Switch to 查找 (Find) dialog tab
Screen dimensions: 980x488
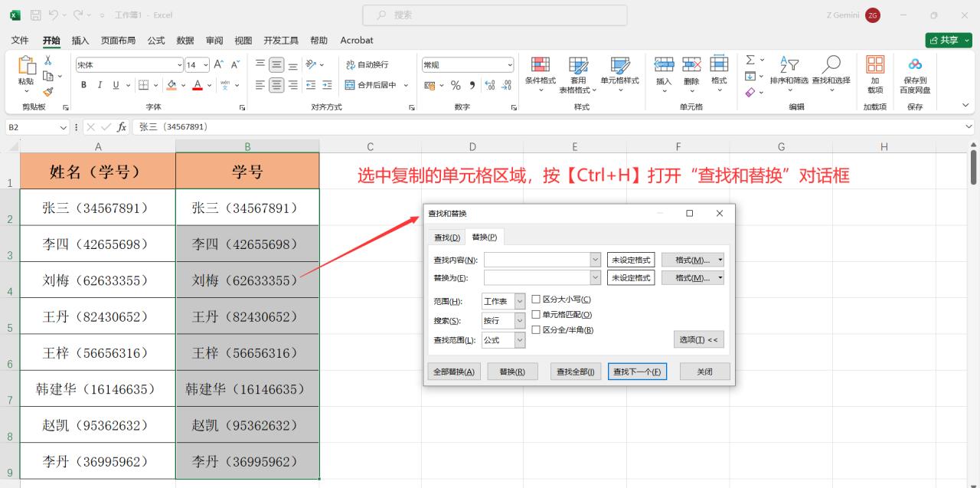point(447,237)
